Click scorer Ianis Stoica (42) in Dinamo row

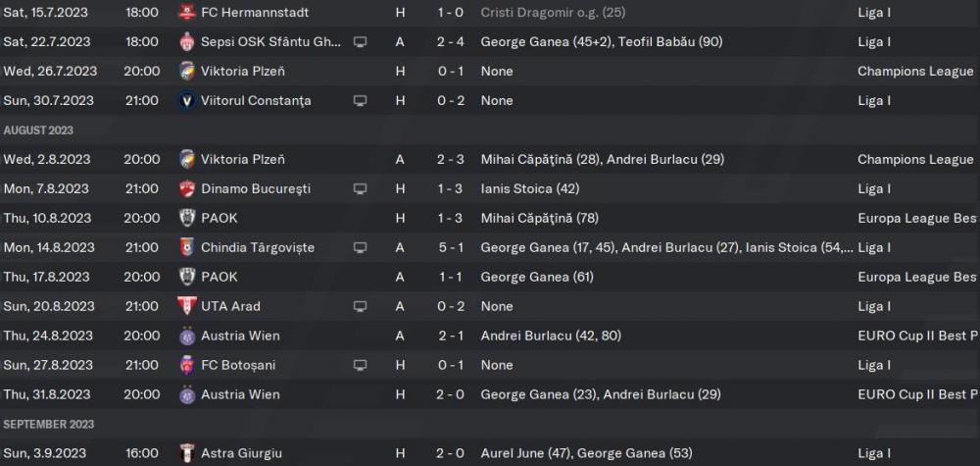(530, 189)
